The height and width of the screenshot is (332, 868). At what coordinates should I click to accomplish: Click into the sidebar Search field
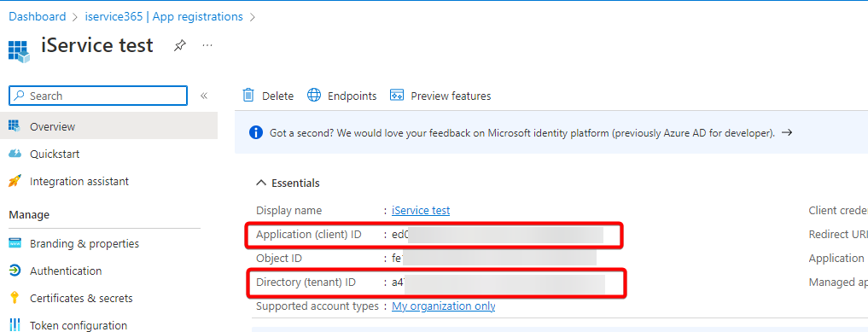(98, 96)
